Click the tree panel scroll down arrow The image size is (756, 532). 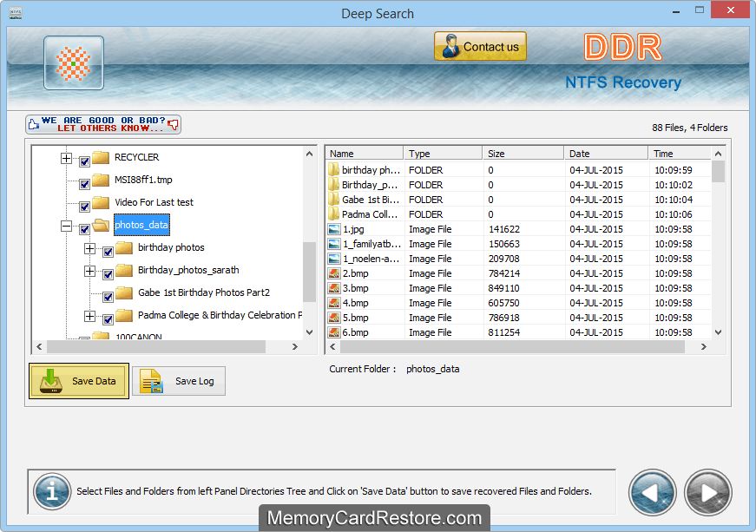pyautogui.click(x=310, y=332)
